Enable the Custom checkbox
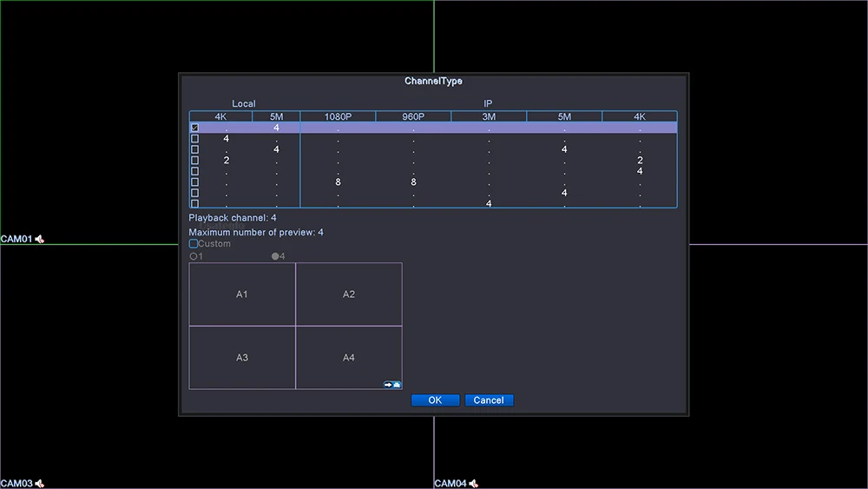The width and height of the screenshot is (868, 489). 194,244
